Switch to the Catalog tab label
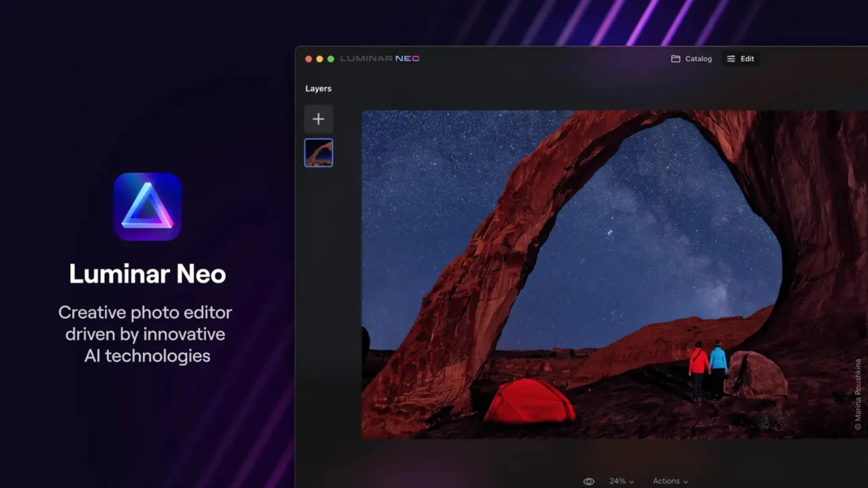868x488 pixels. (x=698, y=59)
